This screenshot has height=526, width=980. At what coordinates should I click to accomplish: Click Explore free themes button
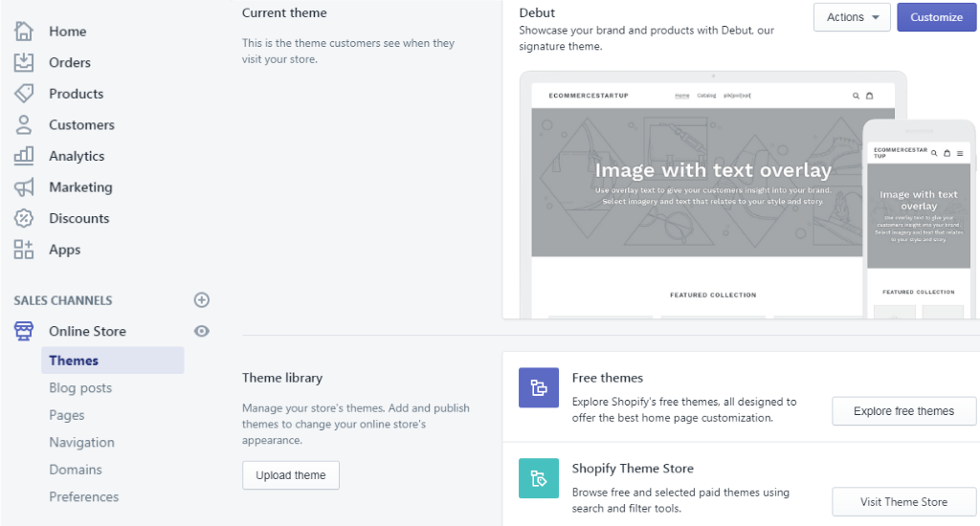[903, 411]
